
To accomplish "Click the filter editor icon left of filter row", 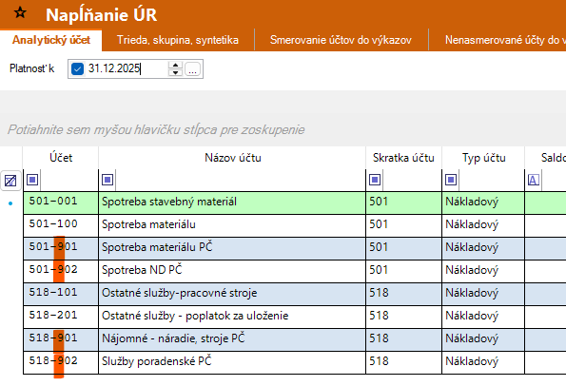I will 10,180.
